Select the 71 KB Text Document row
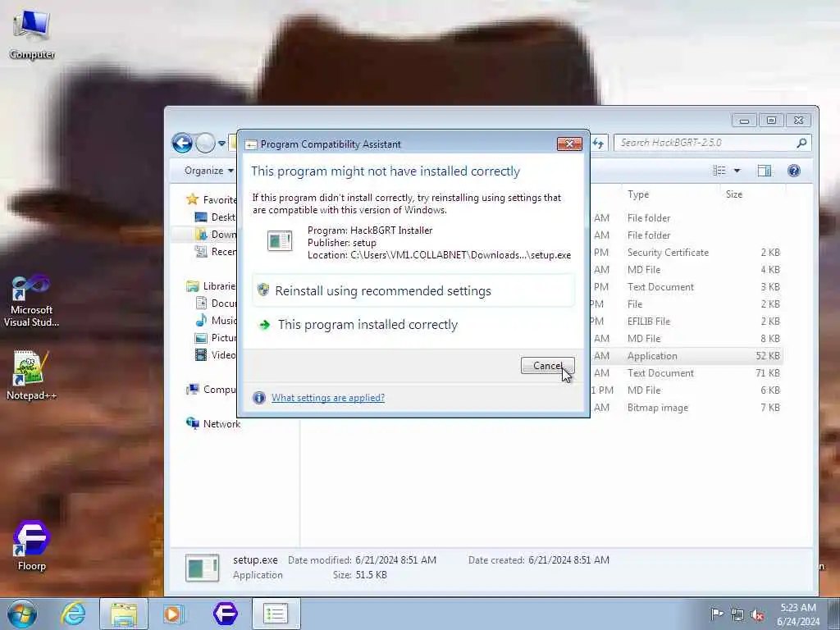This screenshot has height=630, width=840. 687,373
